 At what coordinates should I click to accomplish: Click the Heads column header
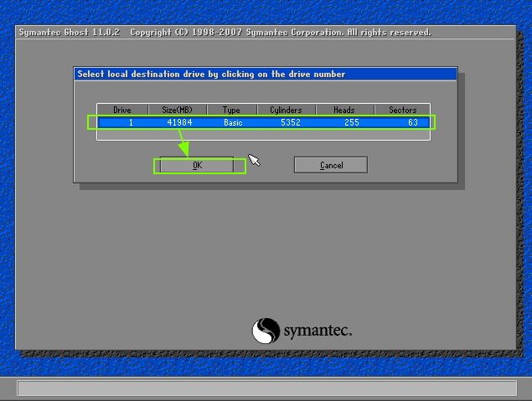click(344, 110)
